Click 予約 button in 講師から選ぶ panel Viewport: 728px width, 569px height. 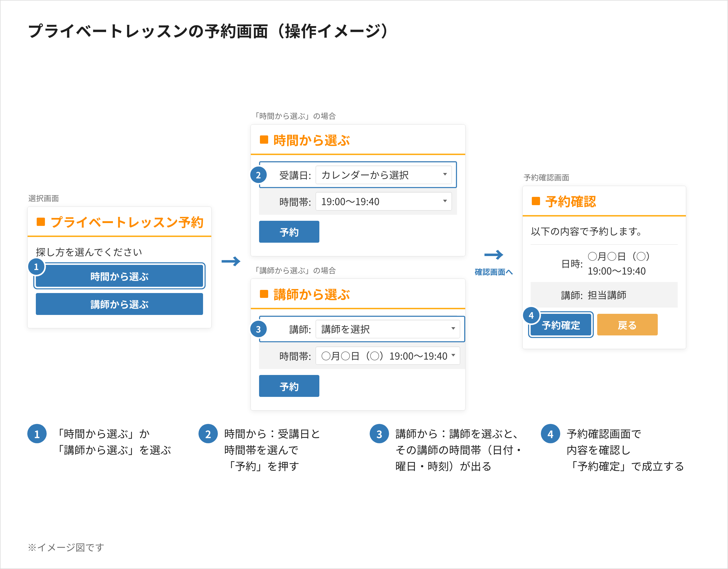289,386
